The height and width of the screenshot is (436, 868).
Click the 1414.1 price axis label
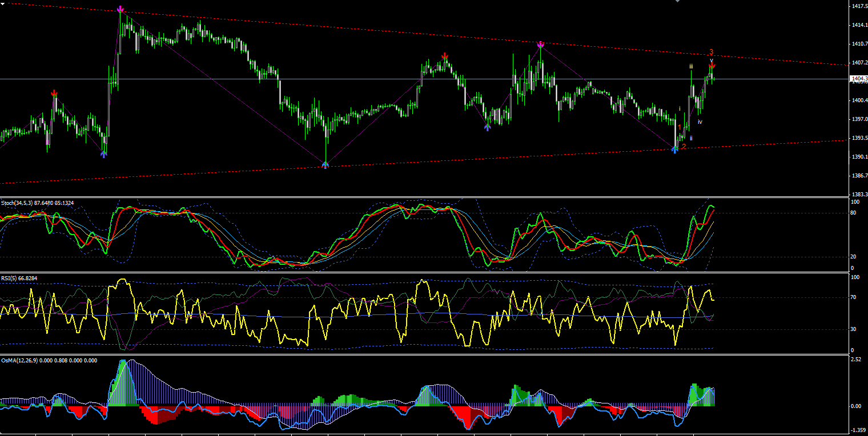pyautogui.click(x=859, y=25)
